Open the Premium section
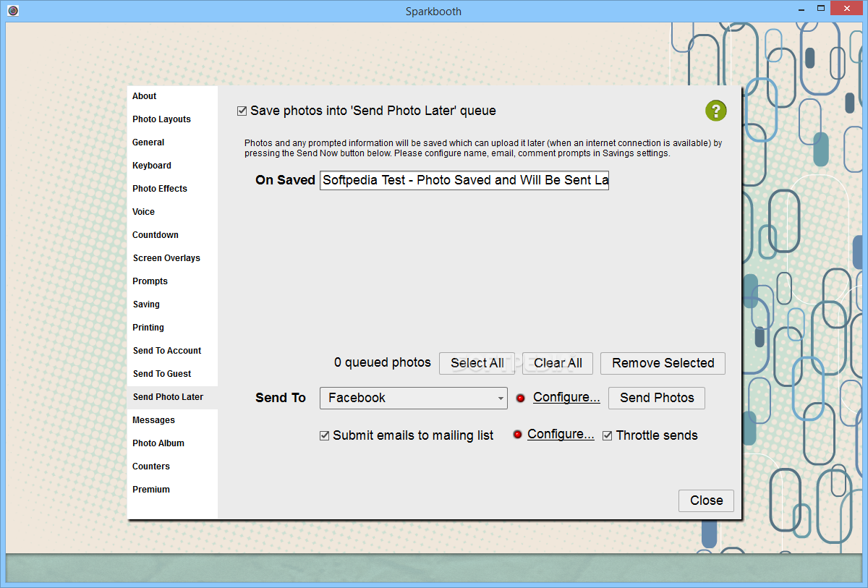Screen dimensions: 868x588 [x=173, y=490]
